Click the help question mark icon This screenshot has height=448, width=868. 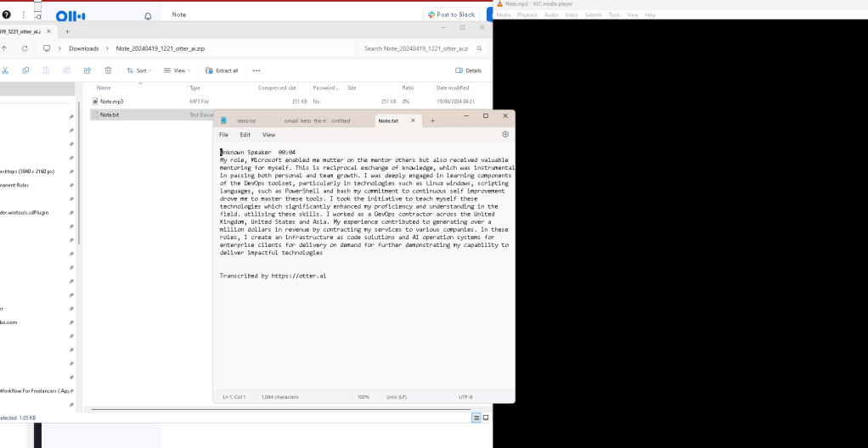[x=6, y=15]
